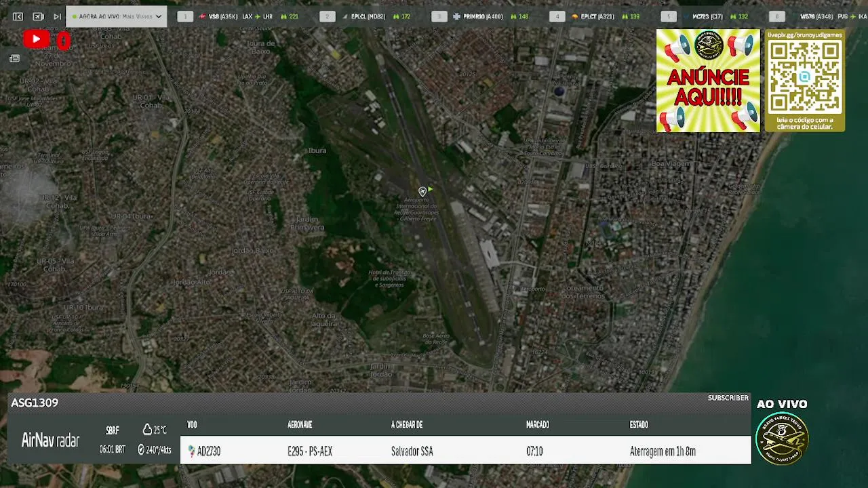Screen dimensions: 868x488
Task: Click the collapse-panel icon at top left
Action: [18, 16]
